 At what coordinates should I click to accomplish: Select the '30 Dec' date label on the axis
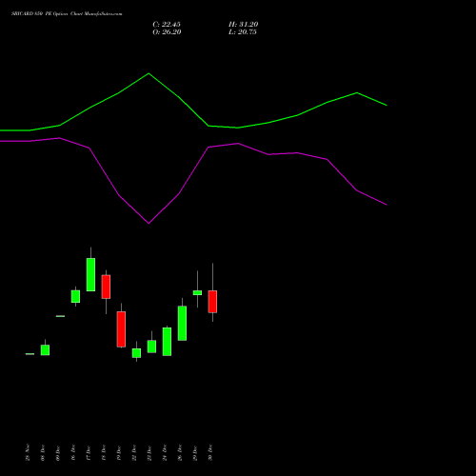[210, 453]
